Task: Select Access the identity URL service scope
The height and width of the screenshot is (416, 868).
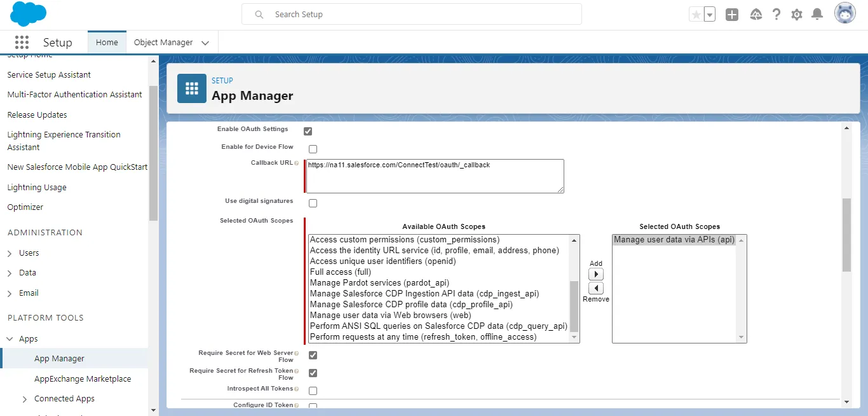Action: 435,251
